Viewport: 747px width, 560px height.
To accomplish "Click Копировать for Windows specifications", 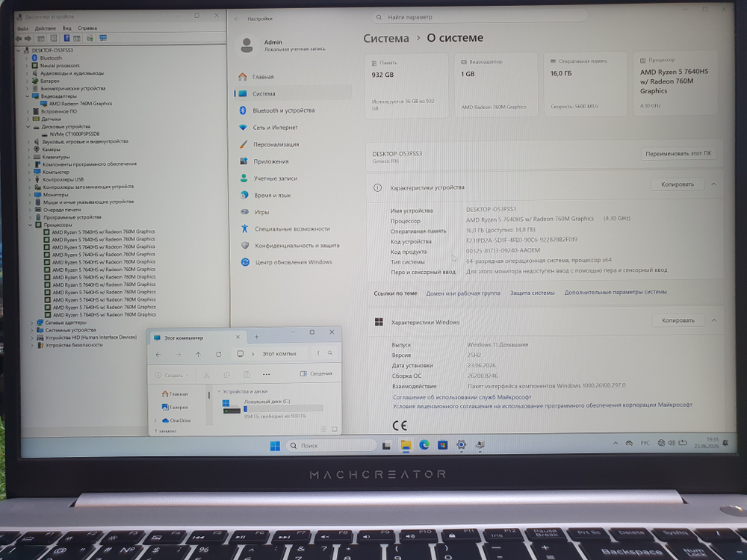I will point(678,320).
